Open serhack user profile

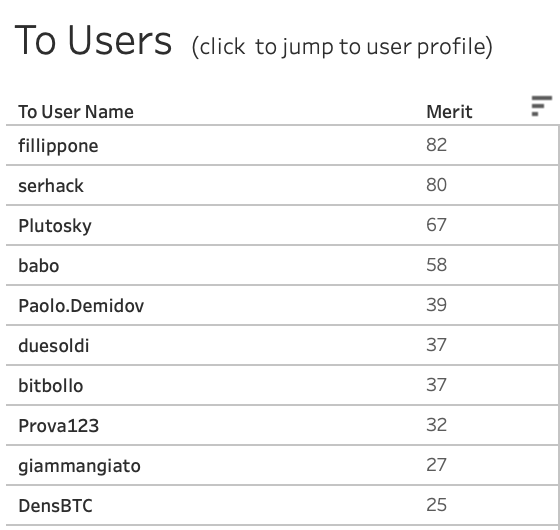click(x=51, y=186)
